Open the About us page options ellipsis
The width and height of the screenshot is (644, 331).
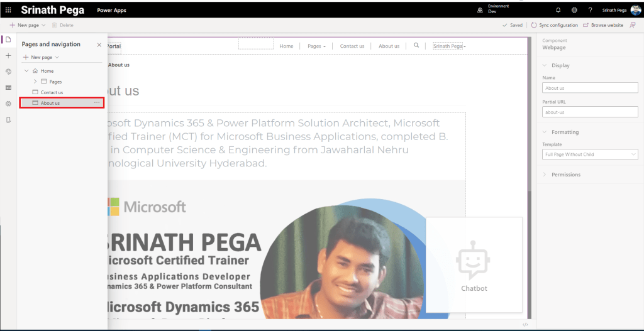tap(97, 103)
